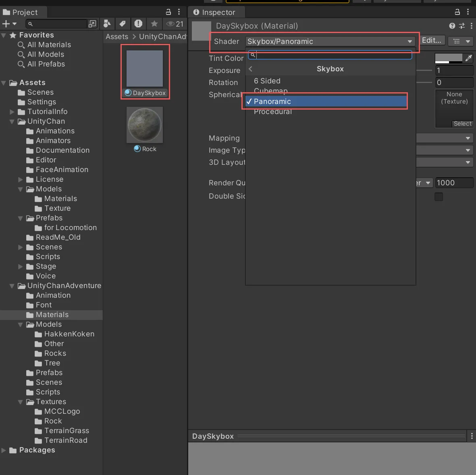
Task: Toggle the Inspector panel lock
Action: 457,12
